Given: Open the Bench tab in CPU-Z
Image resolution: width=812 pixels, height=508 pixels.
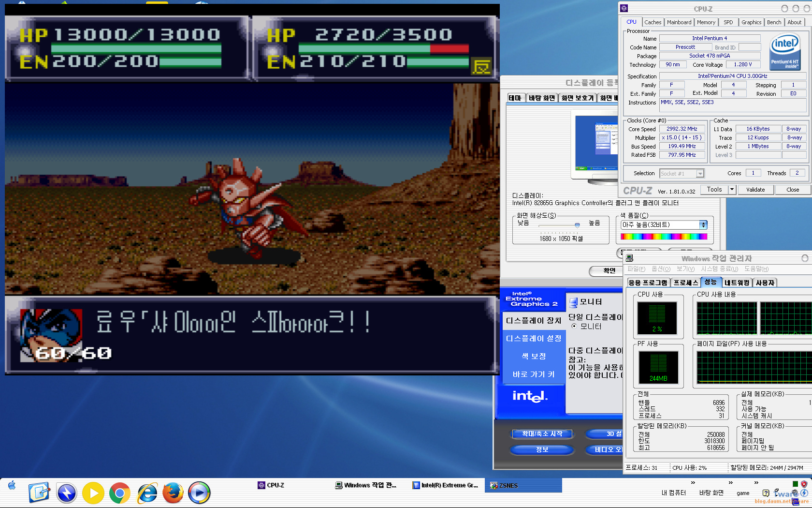Looking at the screenshot, I should [x=774, y=22].
